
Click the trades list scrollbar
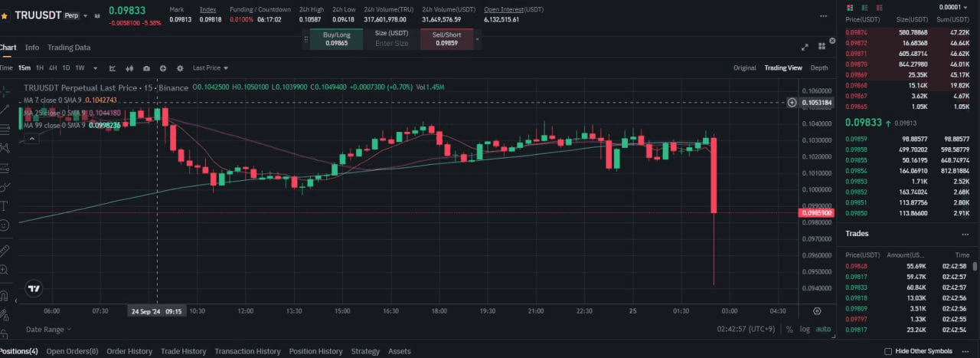coord(975,267)
